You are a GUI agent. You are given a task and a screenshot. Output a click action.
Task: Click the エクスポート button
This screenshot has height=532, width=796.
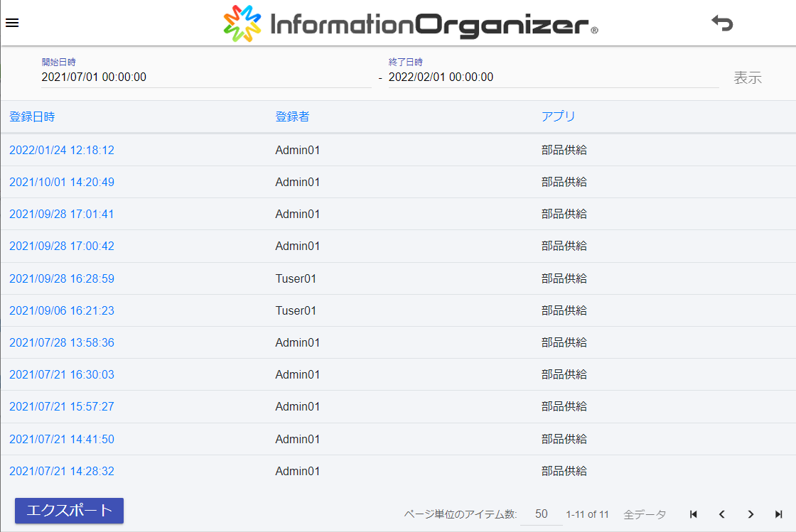click(69, 511)
